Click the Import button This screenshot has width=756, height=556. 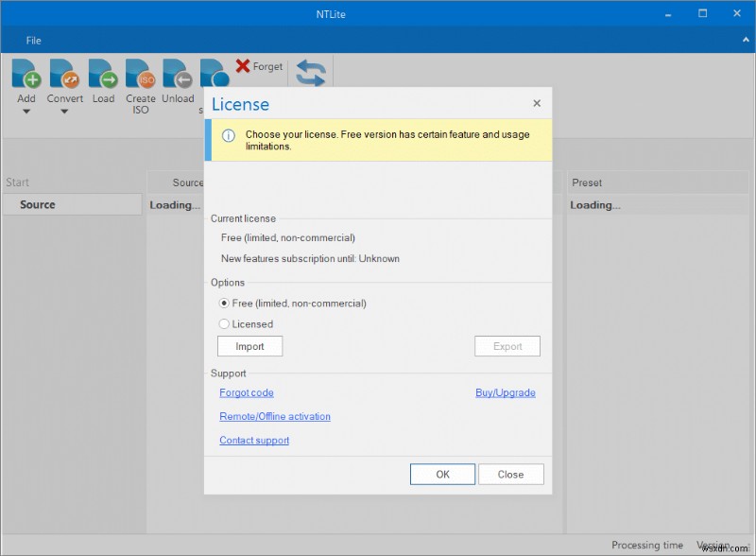(249, 346)
